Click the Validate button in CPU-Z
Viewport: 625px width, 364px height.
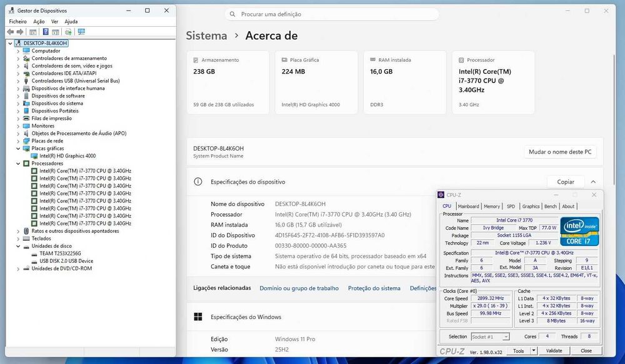click(554, 351)
